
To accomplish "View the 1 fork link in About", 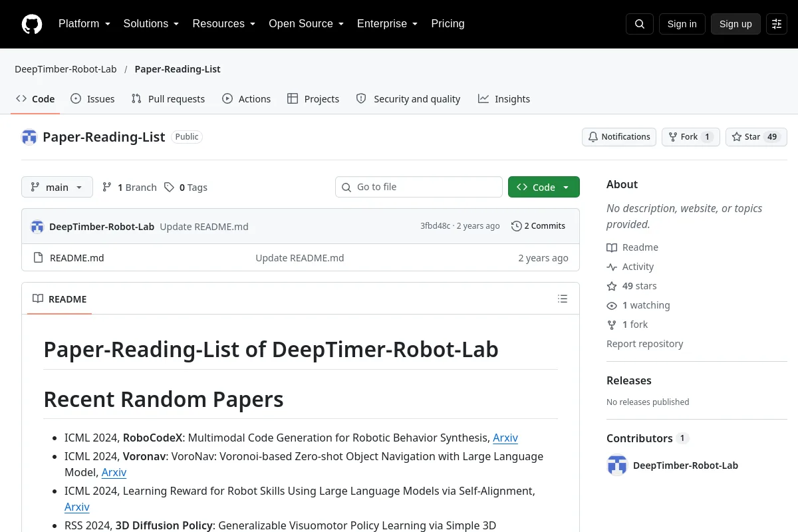I will pos(627,325).
